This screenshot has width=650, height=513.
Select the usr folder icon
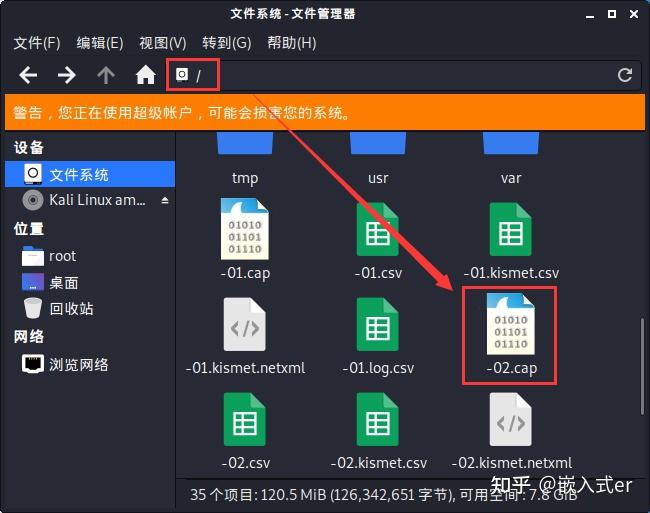point(378,143)
